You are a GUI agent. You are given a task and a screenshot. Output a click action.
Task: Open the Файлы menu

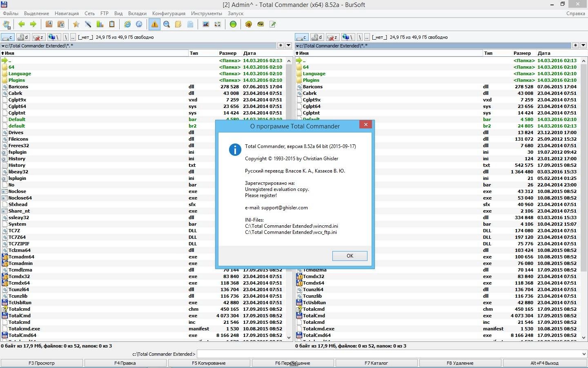[11, 13]
